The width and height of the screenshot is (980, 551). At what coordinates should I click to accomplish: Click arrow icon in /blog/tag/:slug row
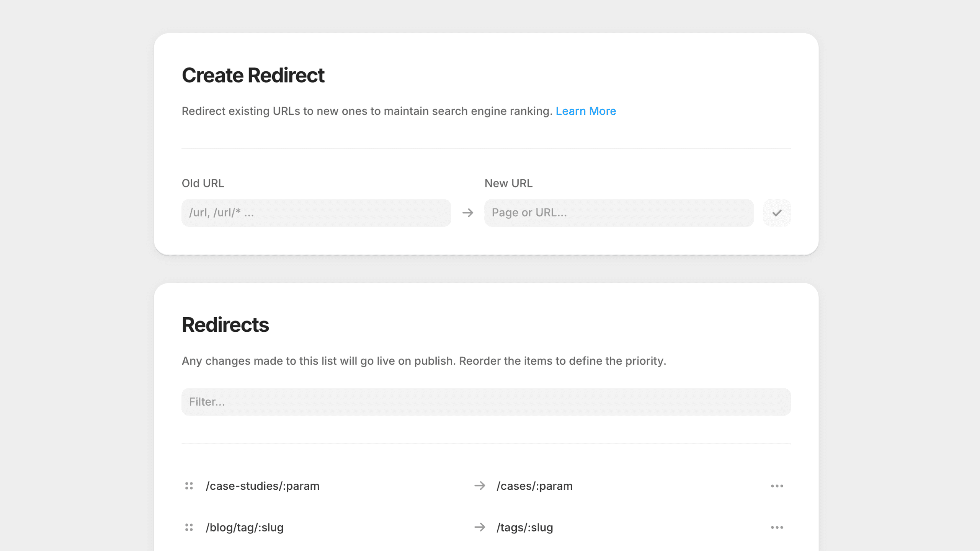click(x=480, y=527)
